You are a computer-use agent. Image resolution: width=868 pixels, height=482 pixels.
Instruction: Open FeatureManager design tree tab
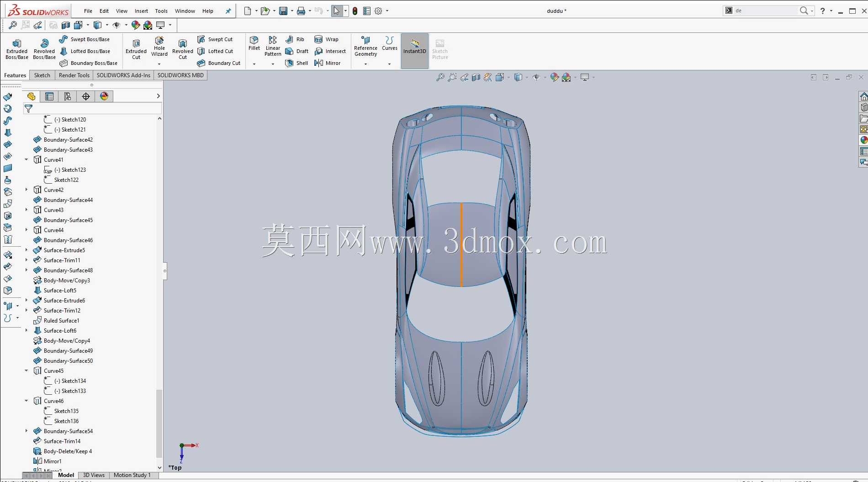pyautogui.click(x=31, y=96)
